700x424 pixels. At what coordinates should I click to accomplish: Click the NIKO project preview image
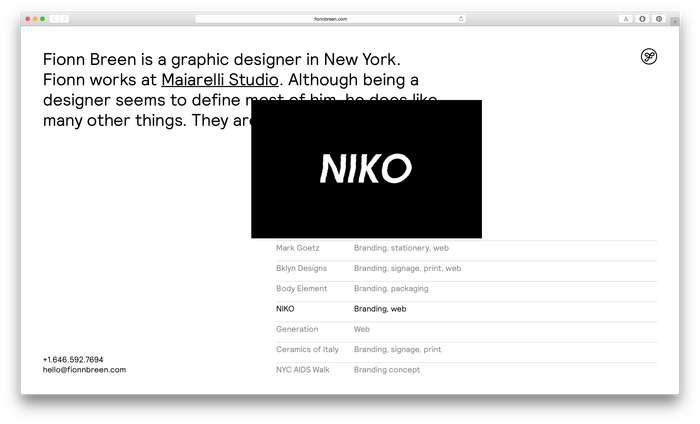tap(366, 169)
